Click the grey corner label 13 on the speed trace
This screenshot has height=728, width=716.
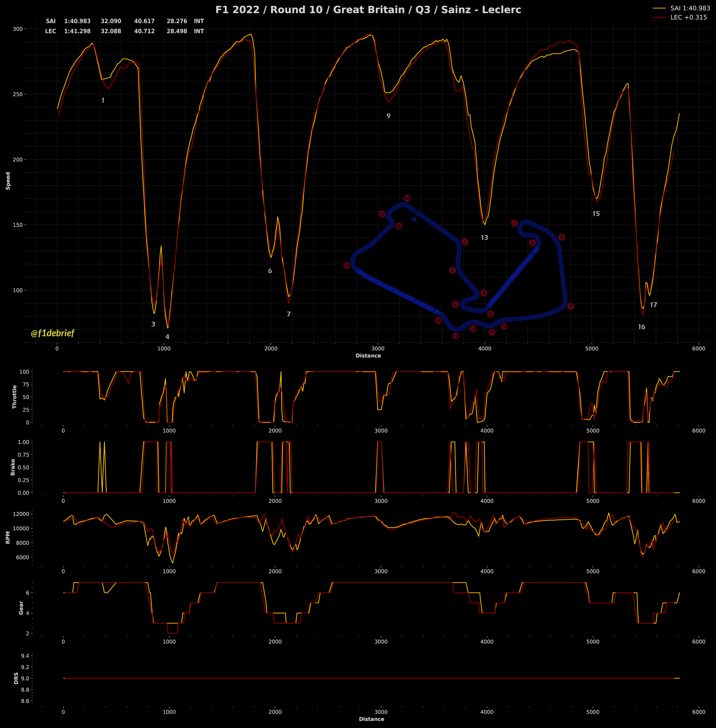[485, 238]
